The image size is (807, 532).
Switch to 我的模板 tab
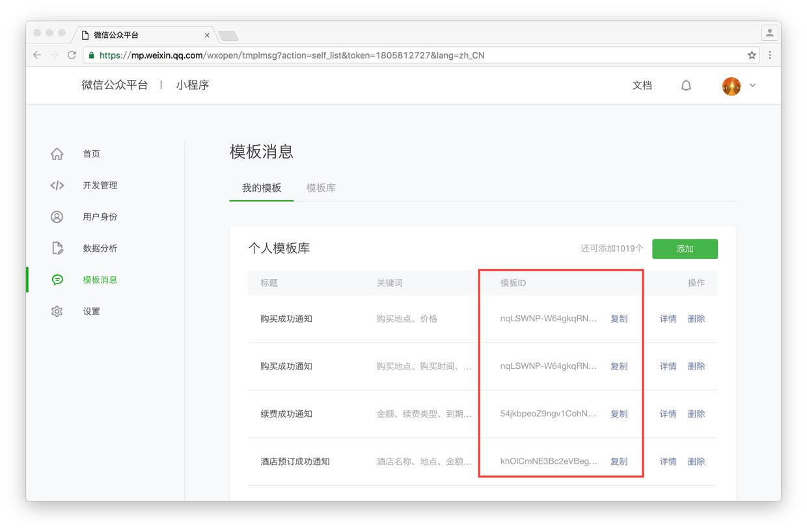(x=262, y=188)
